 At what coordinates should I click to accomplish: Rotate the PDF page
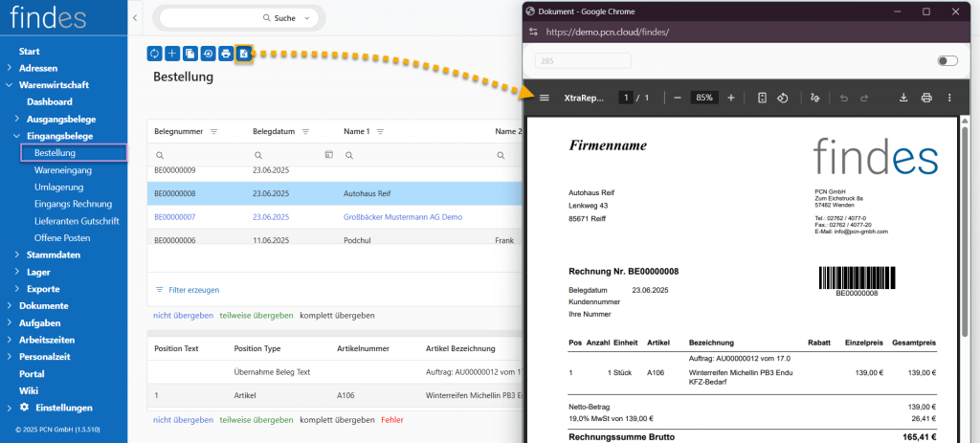pyautogui.click(x=783, y=98)
